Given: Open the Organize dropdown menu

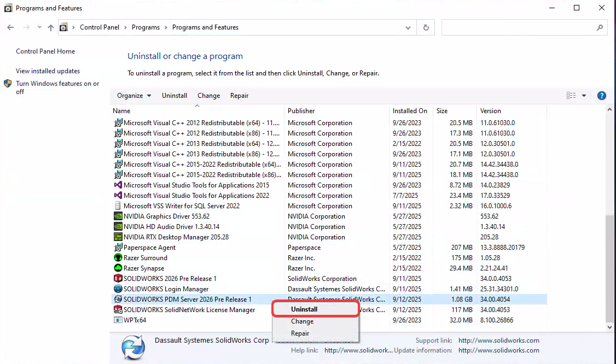Looking at the screenshot, I should pos(133,95).
